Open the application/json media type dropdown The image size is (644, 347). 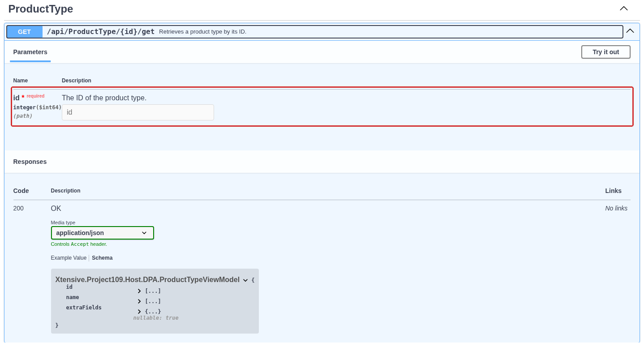pyautogui.click(x=103, y=233)
